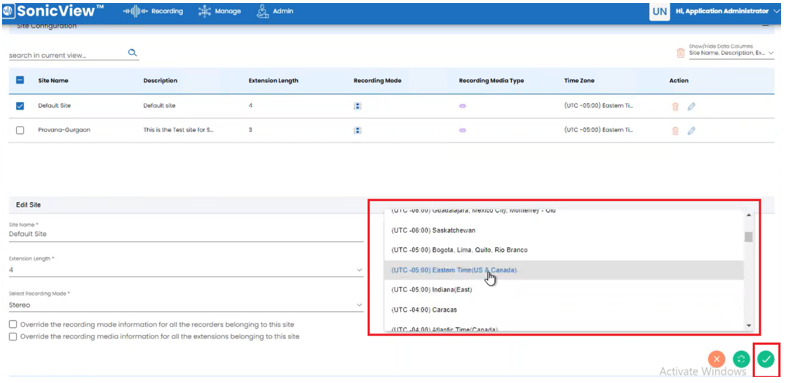
Task: Uncheck the Default Site row checkbox
Action: (x=20, y=106)
